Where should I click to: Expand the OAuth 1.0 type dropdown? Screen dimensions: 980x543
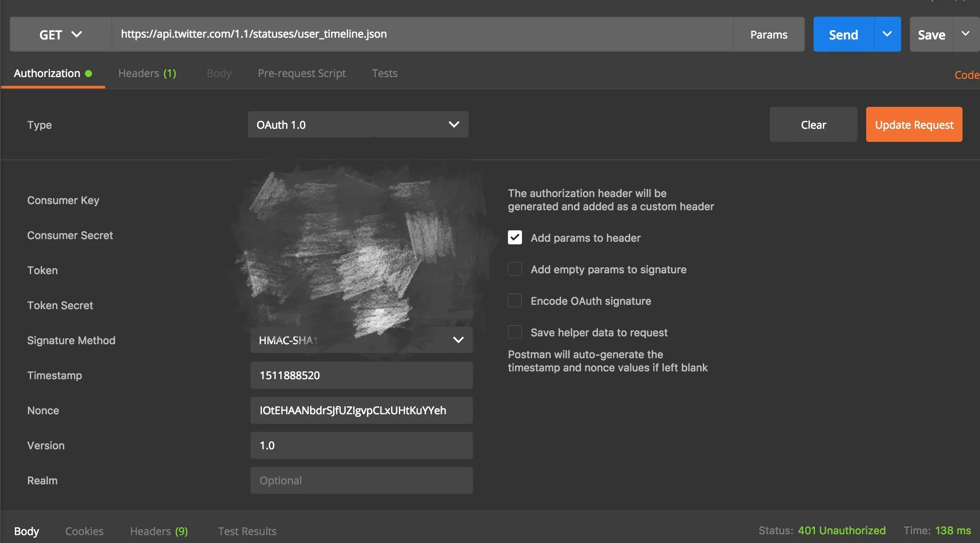(x=358, y=125)
